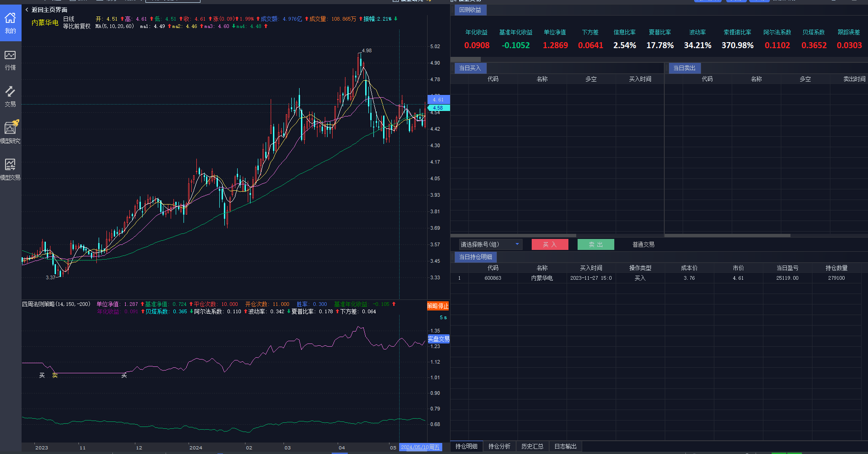Image resolution: width=868 pixels, height=454 pixels.
Task: Select the 内蒙华电 name cell in holdings row
Action: (542, 278)
